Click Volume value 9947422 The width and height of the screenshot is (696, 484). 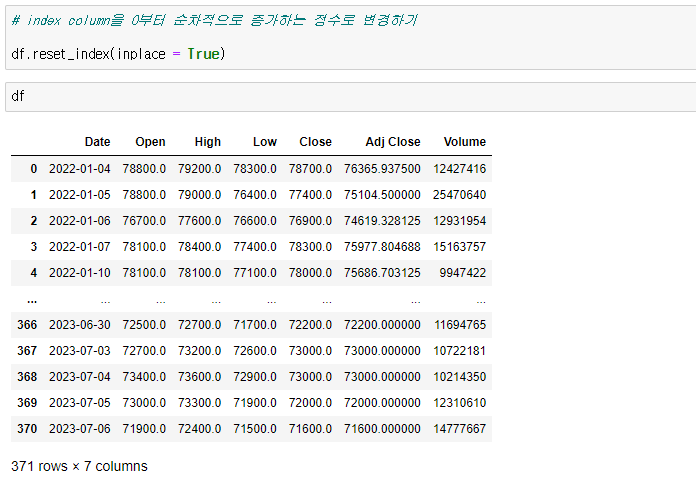pyautogui.click(x=463, y=273)
